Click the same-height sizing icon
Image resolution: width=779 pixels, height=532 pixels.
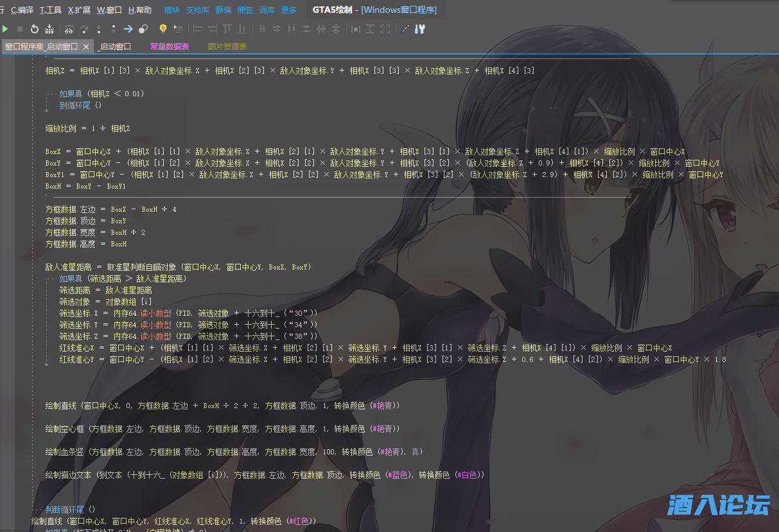coord(335,29)
